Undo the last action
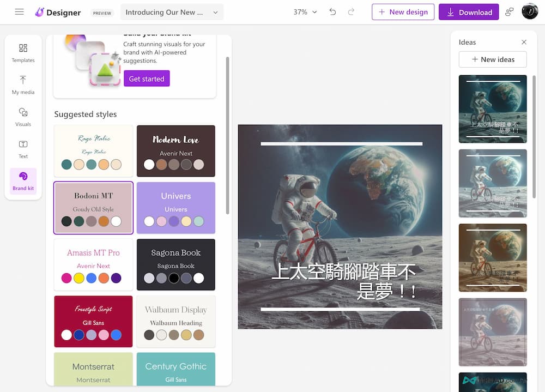Viewport: 545px width, 392px height. tap(332, 12)
